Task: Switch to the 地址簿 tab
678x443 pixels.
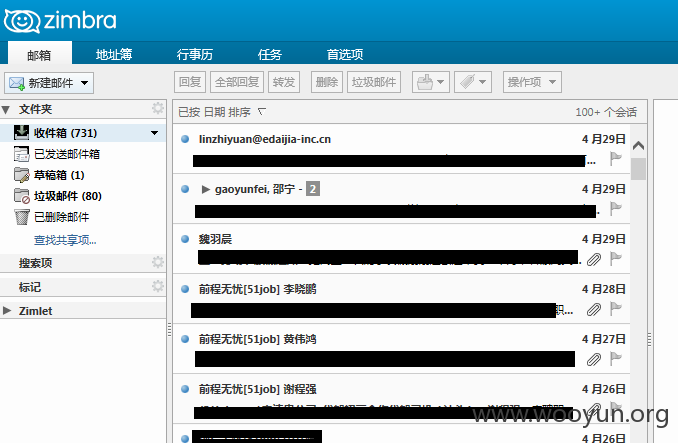Action: 114,54
